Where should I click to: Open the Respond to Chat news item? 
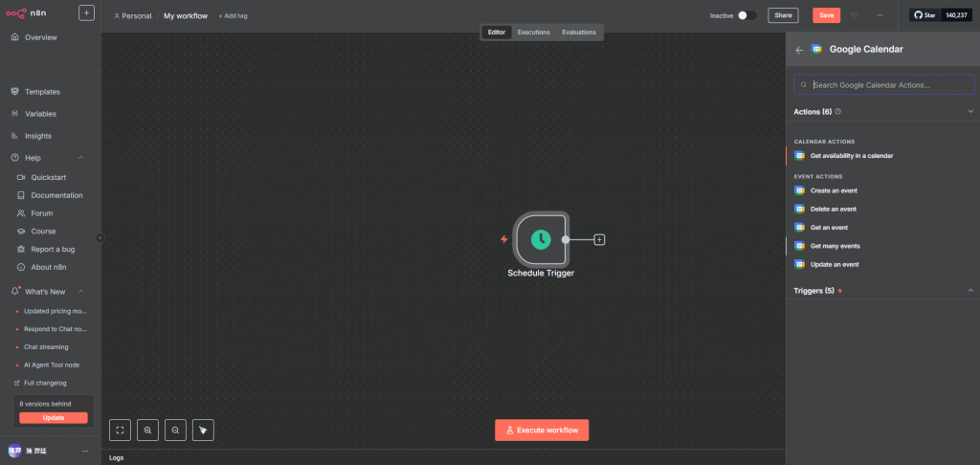[x=55, y=329]
